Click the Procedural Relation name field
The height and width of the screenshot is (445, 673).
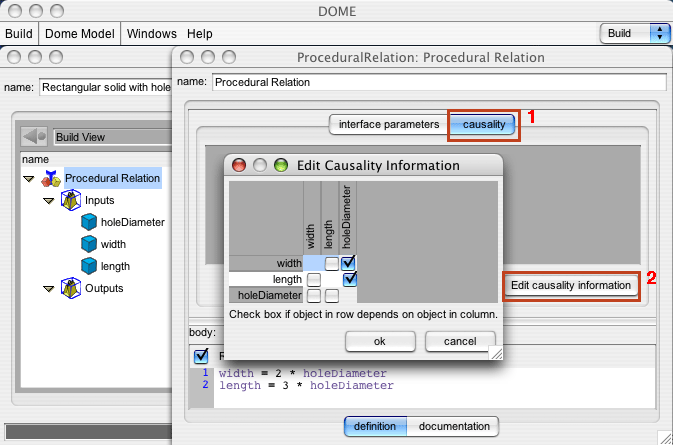click(439, 82)
